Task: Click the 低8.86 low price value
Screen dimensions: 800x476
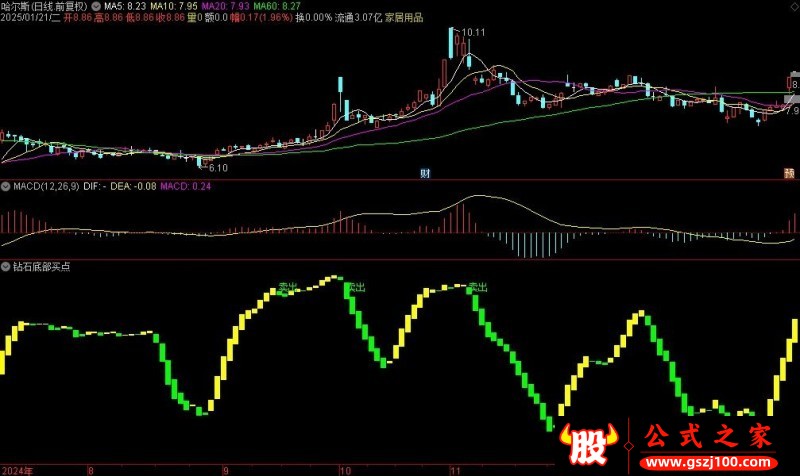Action: tap(139, 18)
